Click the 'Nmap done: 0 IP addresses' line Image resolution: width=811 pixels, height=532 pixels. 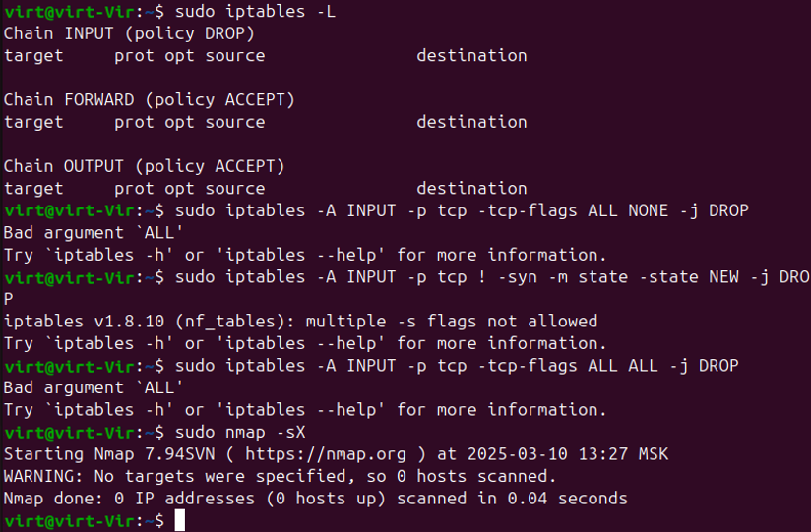pyautogui.click(x=315, y=499)
